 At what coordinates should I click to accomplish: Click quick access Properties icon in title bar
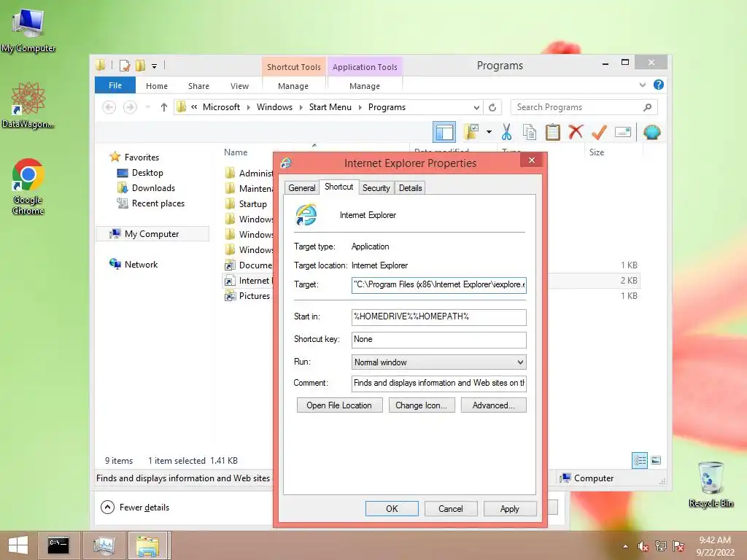point(125,65)
